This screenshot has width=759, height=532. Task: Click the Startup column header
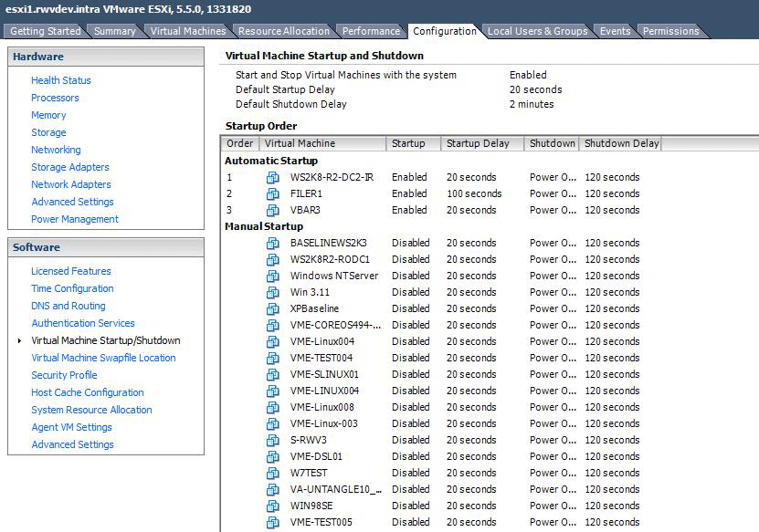tap(414, 143)
